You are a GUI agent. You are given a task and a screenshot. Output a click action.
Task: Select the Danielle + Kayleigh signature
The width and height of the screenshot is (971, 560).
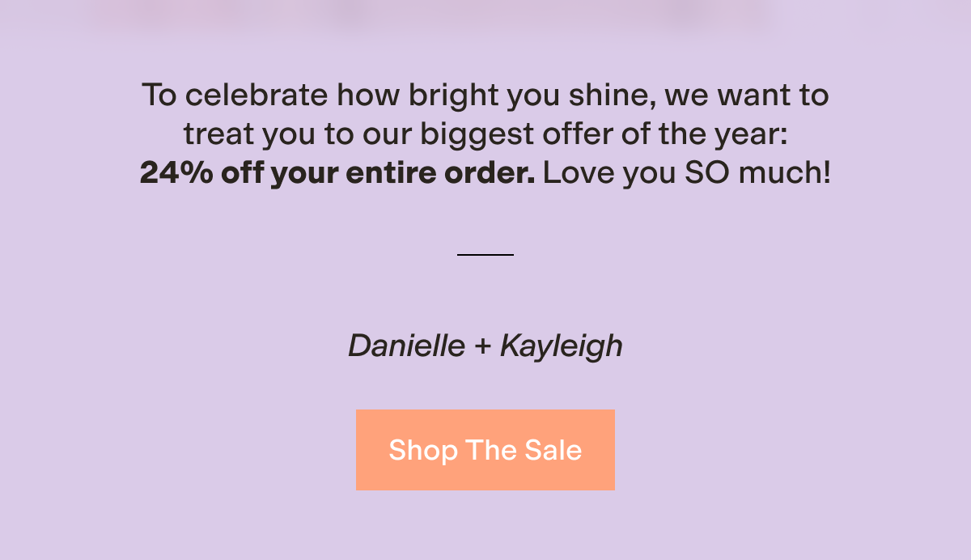pos(485,346)
